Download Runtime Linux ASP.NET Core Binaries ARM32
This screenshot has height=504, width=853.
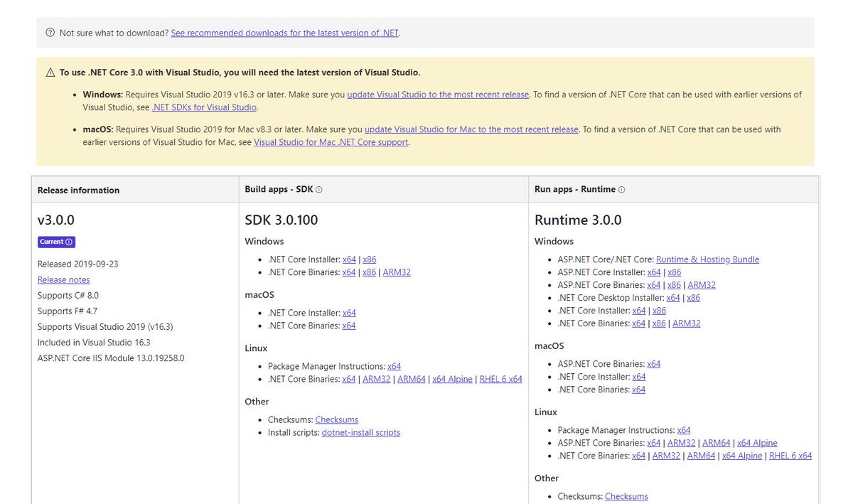(682, 443)
